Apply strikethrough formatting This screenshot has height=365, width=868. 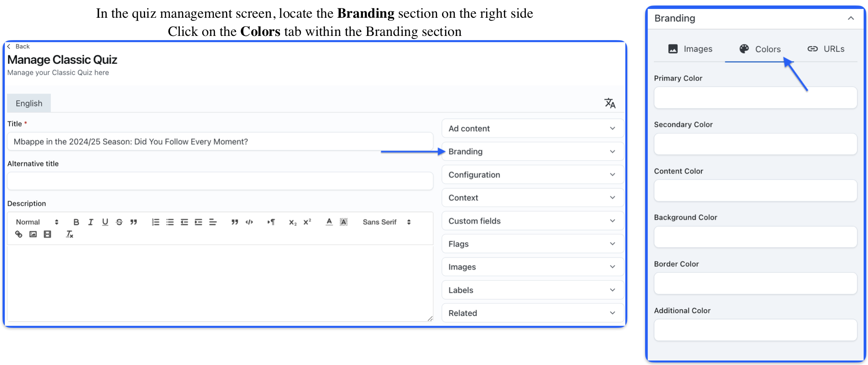(x=119, y=222)
